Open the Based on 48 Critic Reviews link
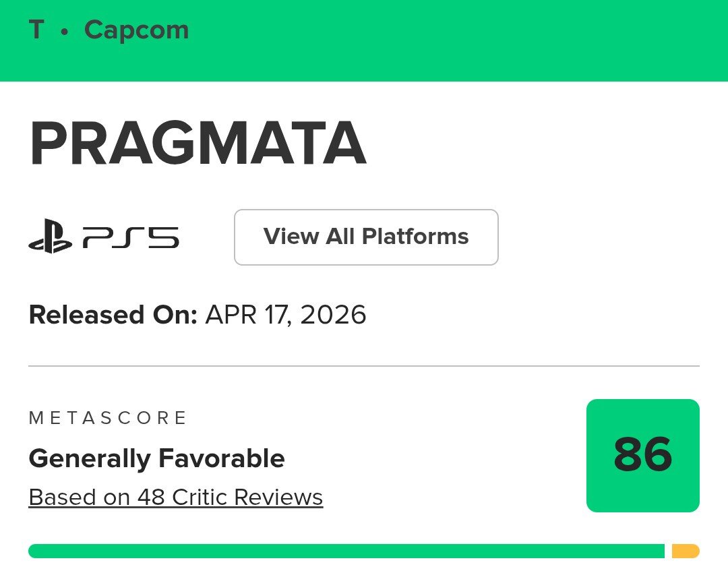This screenshot has width=728, height=573. pyautogui.click(x=176, y=497)
